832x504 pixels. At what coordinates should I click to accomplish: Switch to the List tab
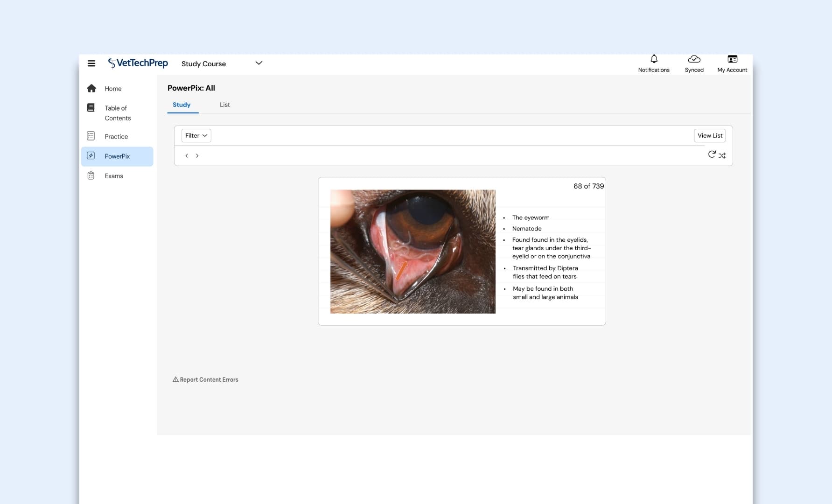(224, 105)
